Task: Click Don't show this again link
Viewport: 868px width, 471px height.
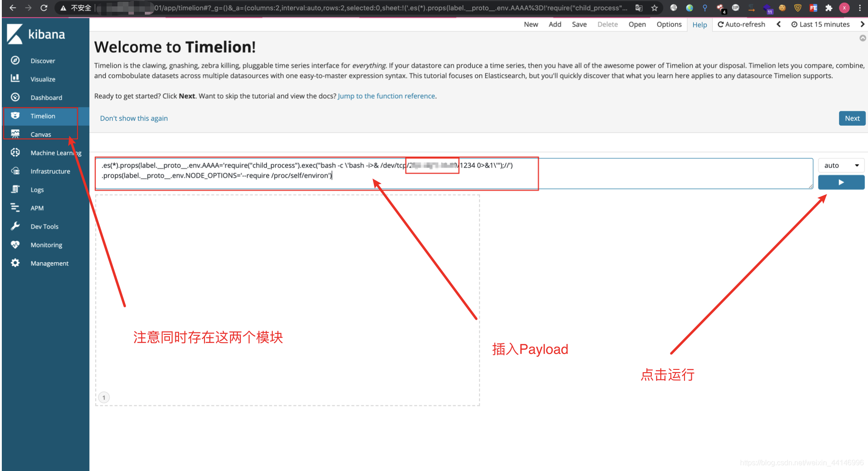Action: coord(134,118)
